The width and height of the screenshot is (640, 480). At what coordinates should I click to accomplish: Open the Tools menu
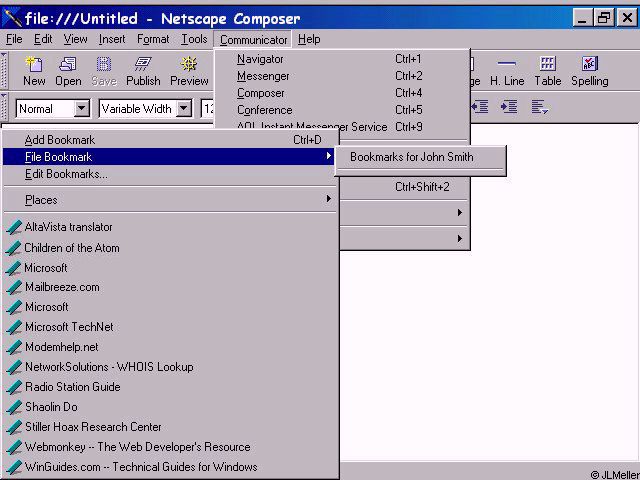pyautogui.click(x=194, y=39)
